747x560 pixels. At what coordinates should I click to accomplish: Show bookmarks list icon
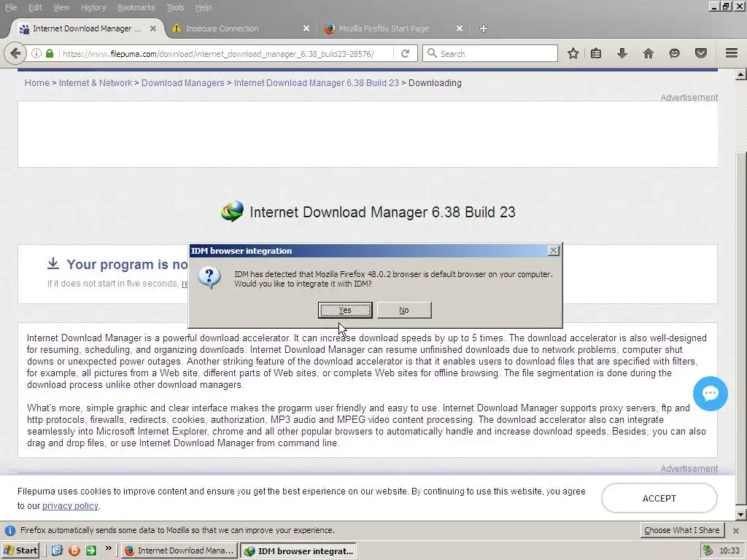click(596, 53)
